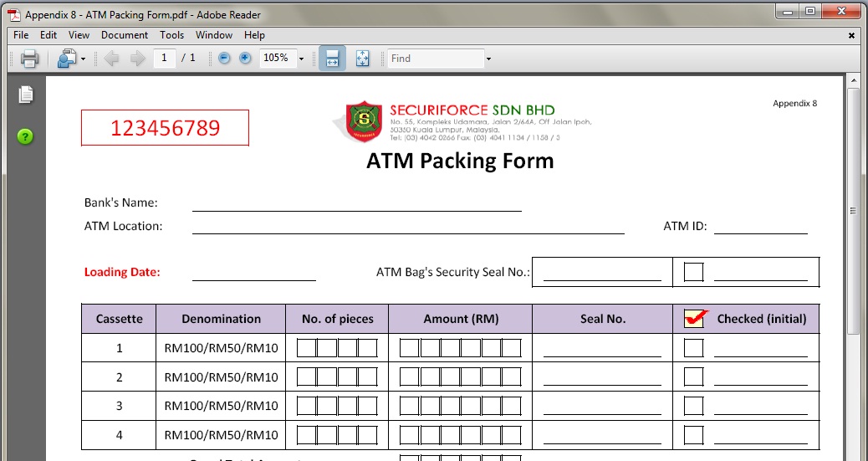The image size is (868, 461).
Task: Tick the Checked checkbox for cassette 2
Action: pos(693,376)
